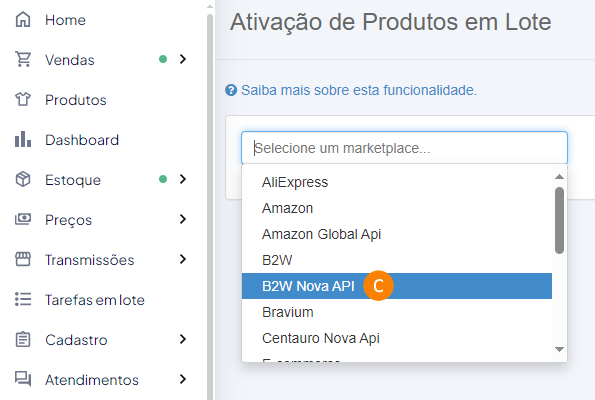595x400 pixels.
Task: Expand the Cadastro submenu chevron
Action: pos(183,339)
